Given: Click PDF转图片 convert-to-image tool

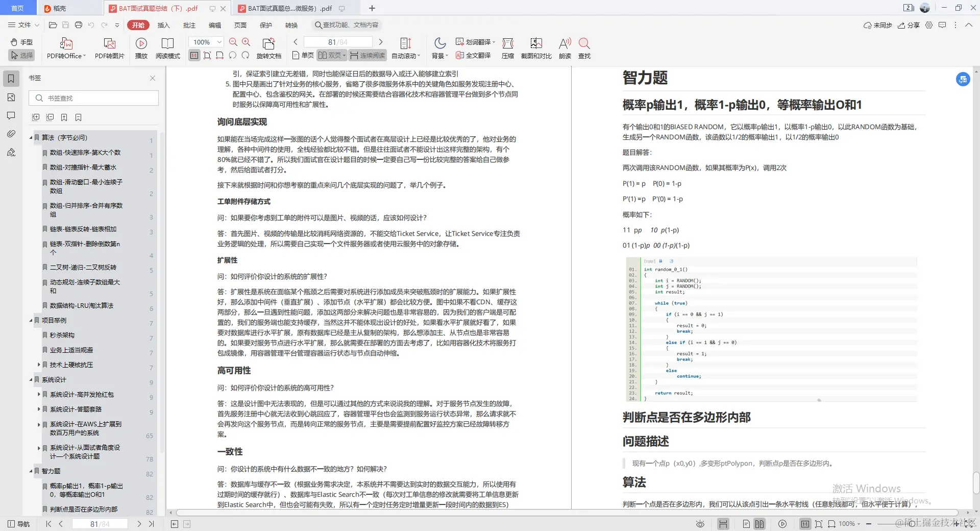Looking at the screenshot, I should point(109,49).
